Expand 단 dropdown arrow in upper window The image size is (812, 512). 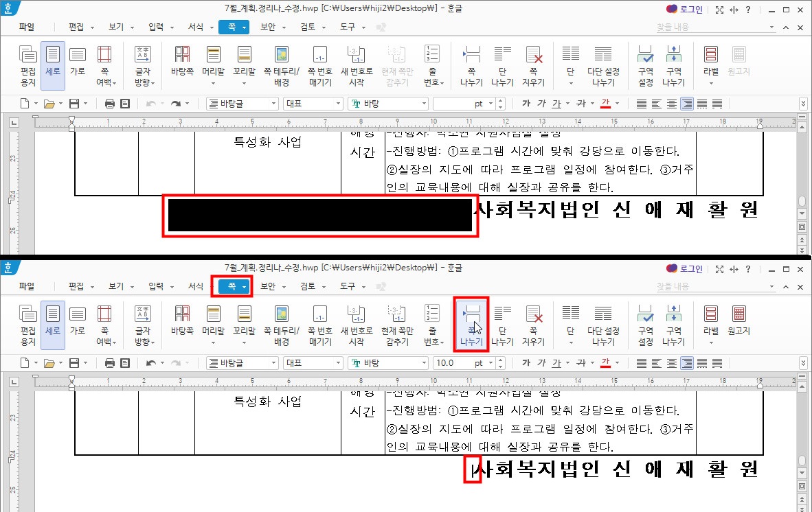coord(571,83)
